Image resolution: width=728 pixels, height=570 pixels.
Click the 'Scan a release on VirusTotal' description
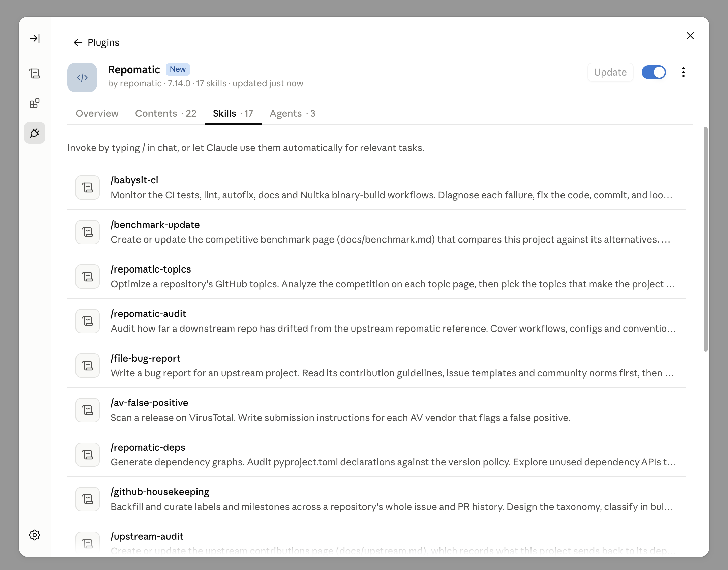[x=340, y=418]
